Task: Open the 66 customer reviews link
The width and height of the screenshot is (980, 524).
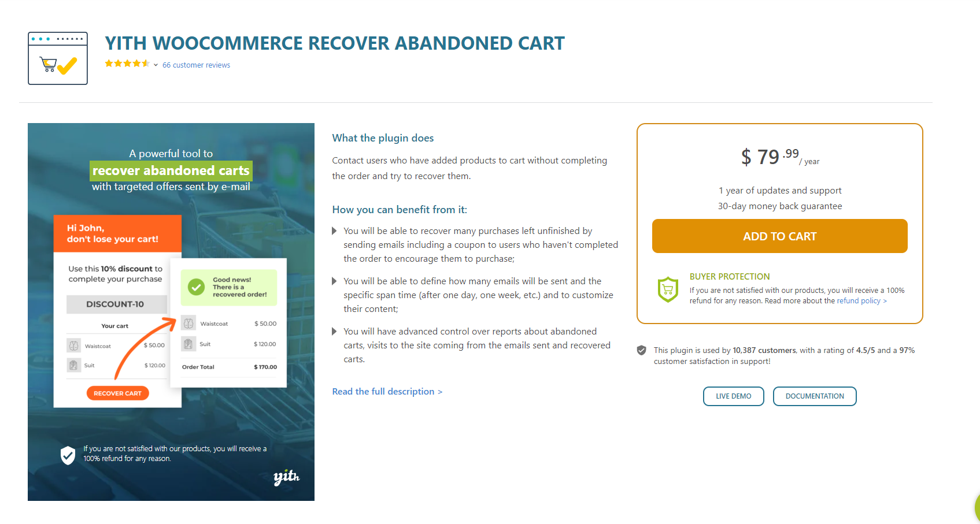Action: (x=196, y=65)
